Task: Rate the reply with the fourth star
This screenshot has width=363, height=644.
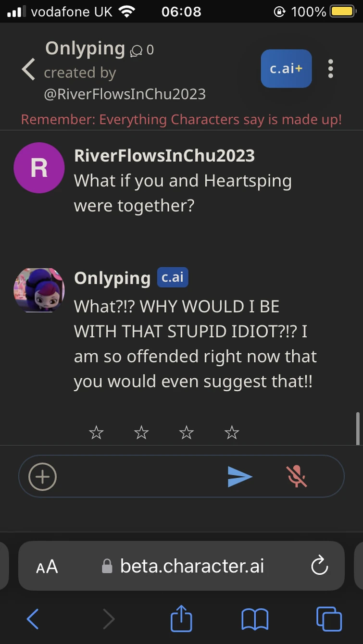Action: click(x=232, y=433)
